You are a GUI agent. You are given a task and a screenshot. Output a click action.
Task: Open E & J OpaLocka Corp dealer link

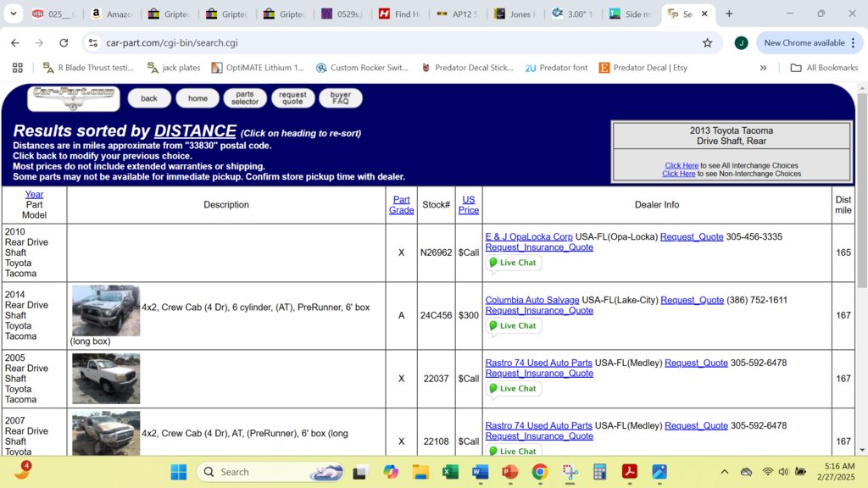pos(529,237)
